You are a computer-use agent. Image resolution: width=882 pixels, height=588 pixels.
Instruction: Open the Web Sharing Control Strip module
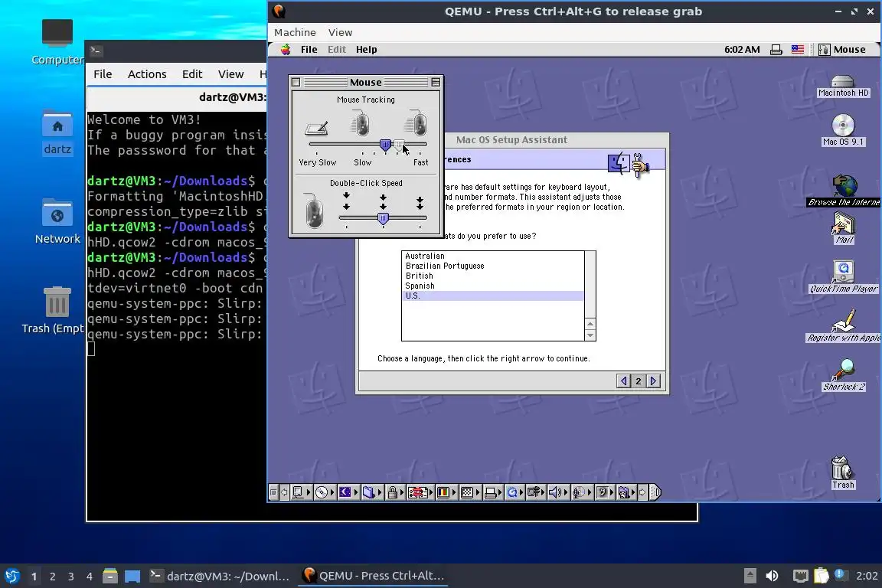(626, 493)
